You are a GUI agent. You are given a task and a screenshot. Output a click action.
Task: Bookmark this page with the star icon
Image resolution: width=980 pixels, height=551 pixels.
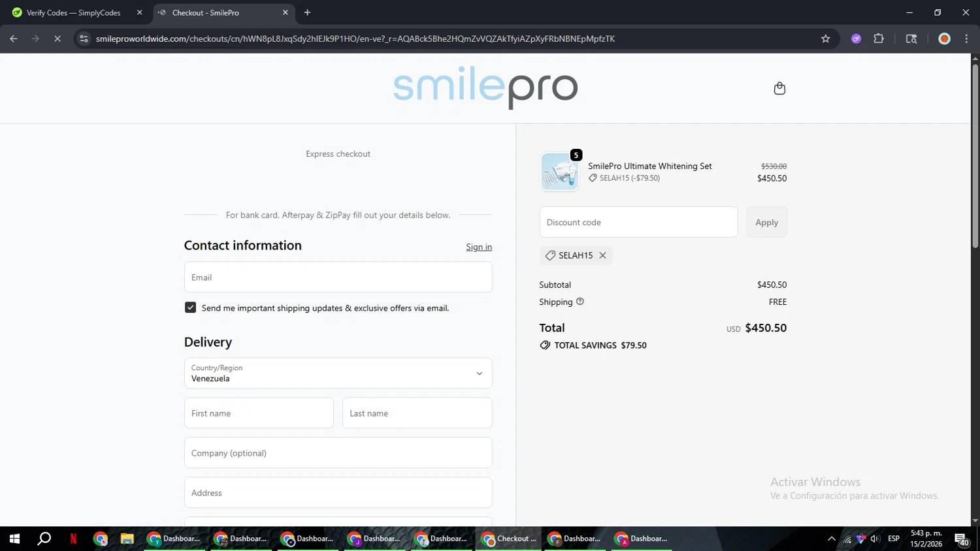(x=825, y=39)
